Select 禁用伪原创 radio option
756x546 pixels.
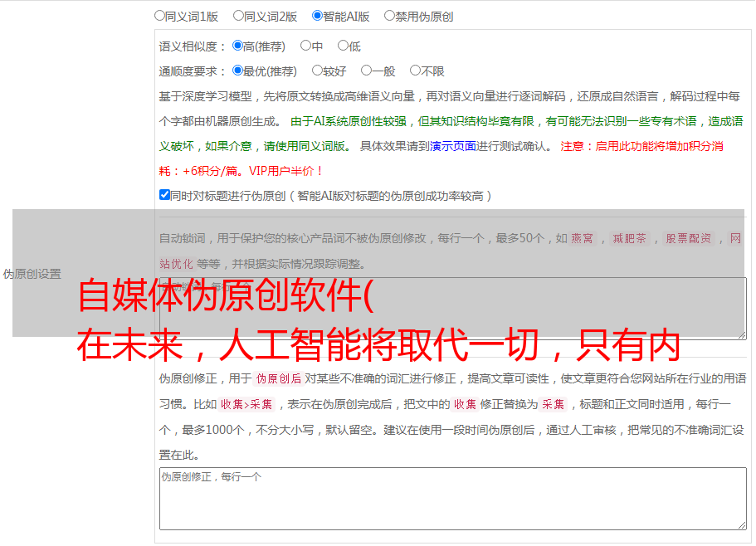pyautogui.click(x=389, y=16)
